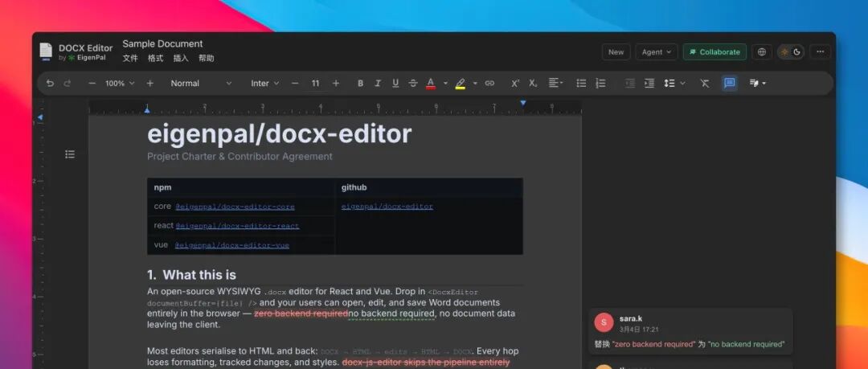Zoom in with the plus icon
This screenshot has width=868, height=369.
click(x=149, y=83)
